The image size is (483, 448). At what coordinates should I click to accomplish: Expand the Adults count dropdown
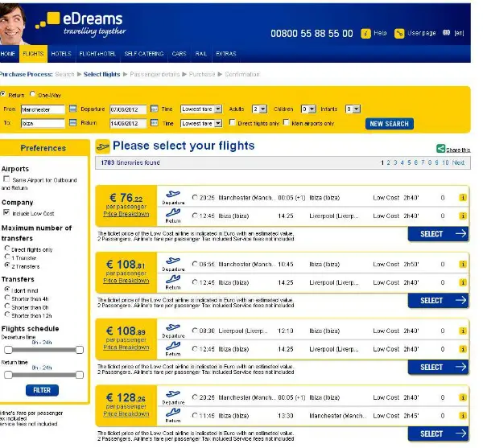pos(259,109)
